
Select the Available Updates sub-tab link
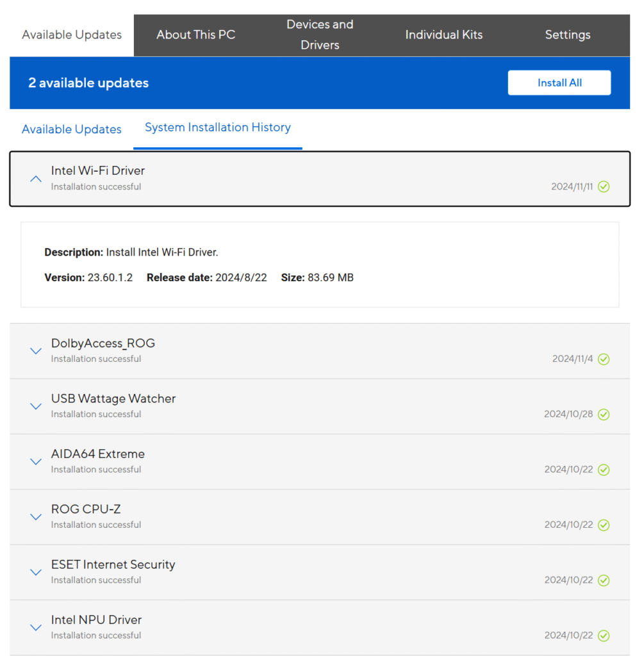point(72,129)
